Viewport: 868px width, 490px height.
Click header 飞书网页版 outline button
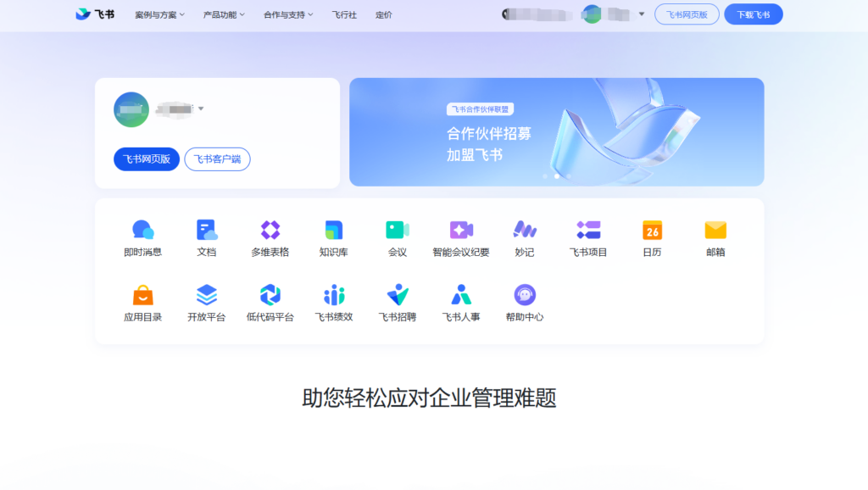[687, 14]
